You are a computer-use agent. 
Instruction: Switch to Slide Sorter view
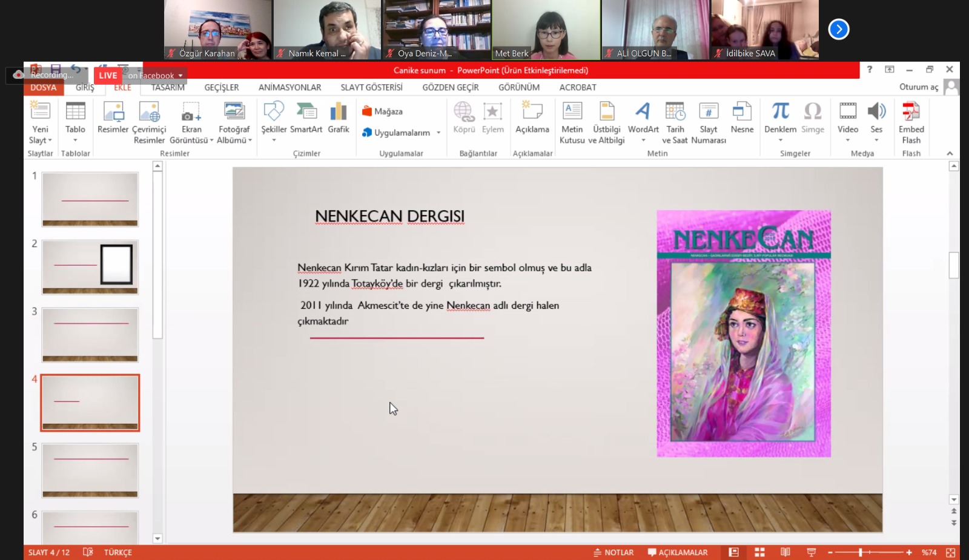point(759,552)
